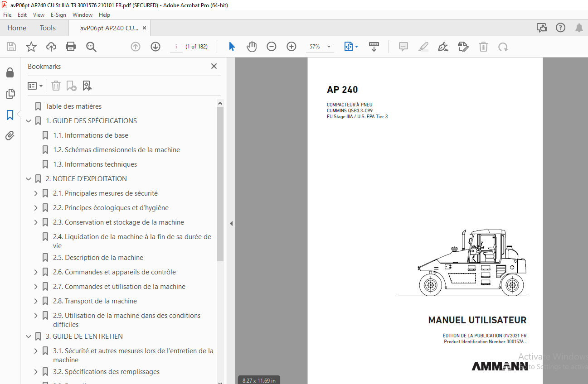Open bookmark 1.3. Informations techniques
Viewport: 588px width, 384px height.
pos(95,164)
